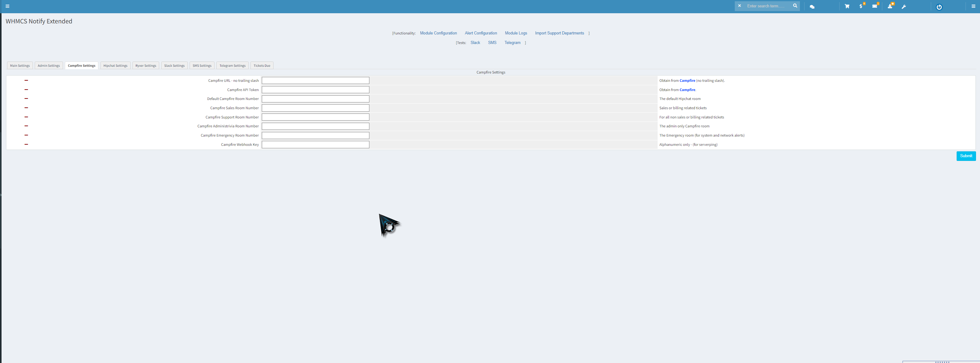Go to Alert Configuration link
The image size is (980, 363).
(481, 33)
